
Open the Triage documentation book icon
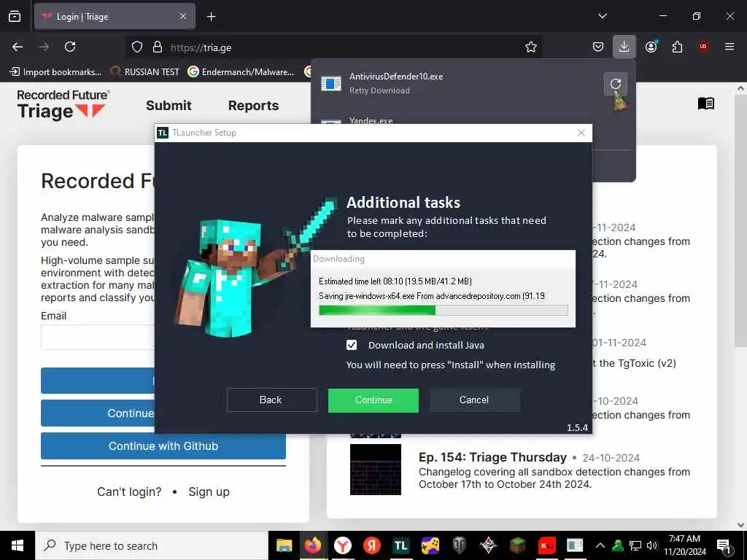(x=705, y=104)
